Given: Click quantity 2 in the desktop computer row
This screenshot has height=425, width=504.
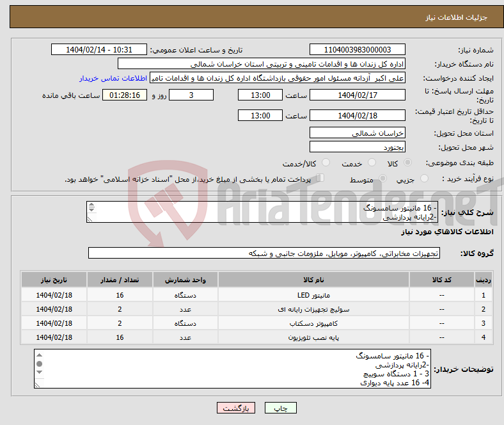Looking at the screenshot, I should [x=120, y=323].
